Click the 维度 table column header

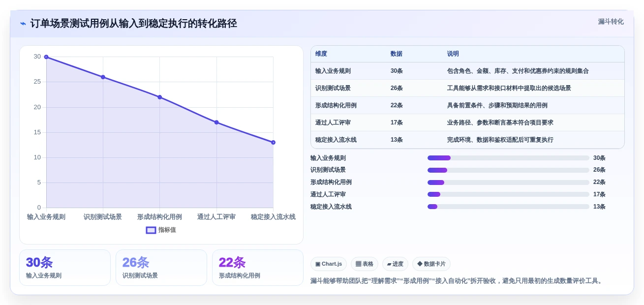click(321, 54)
